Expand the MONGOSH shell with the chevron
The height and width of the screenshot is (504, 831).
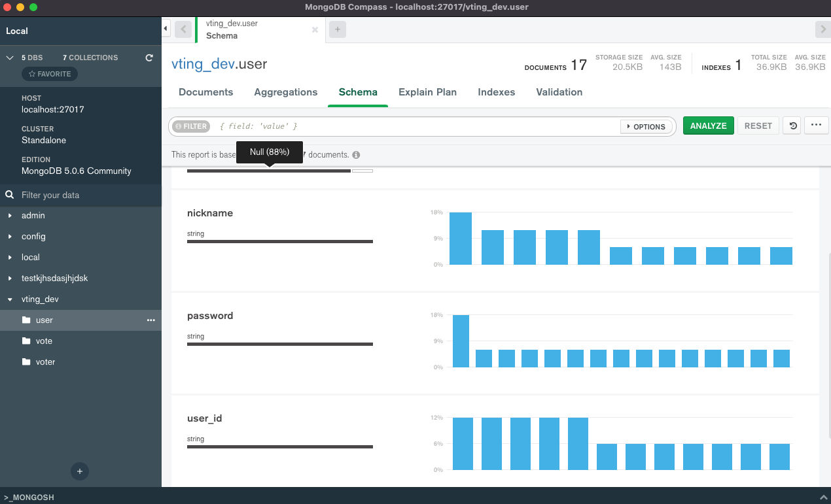(822, 497)
